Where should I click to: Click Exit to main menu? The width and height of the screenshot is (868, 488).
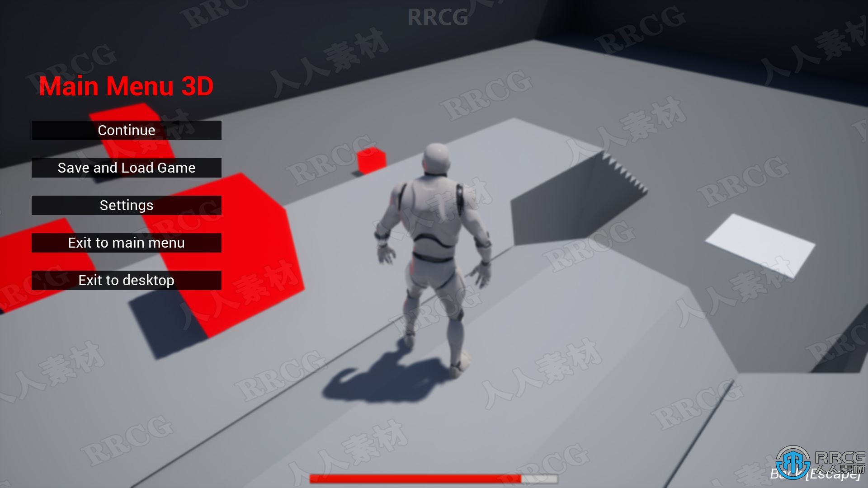(127, 243)
